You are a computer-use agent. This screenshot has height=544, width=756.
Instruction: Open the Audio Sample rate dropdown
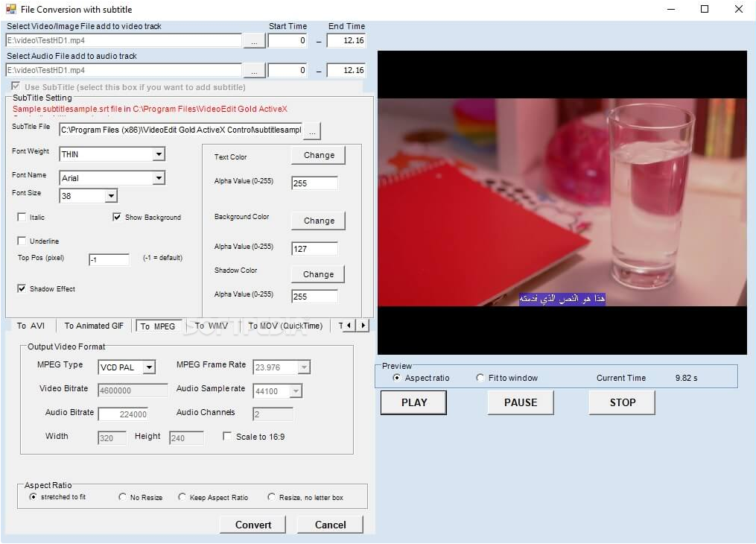pos(296,391)
